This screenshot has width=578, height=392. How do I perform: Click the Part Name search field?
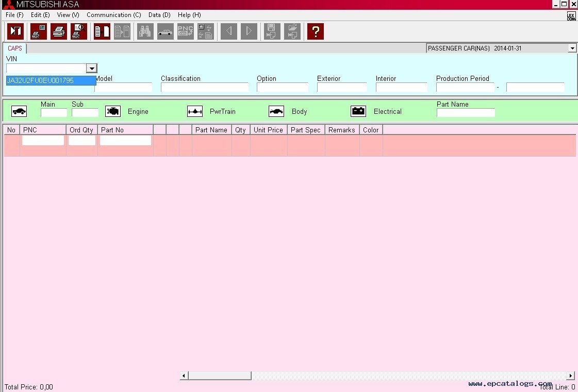(x=466, y=113)
